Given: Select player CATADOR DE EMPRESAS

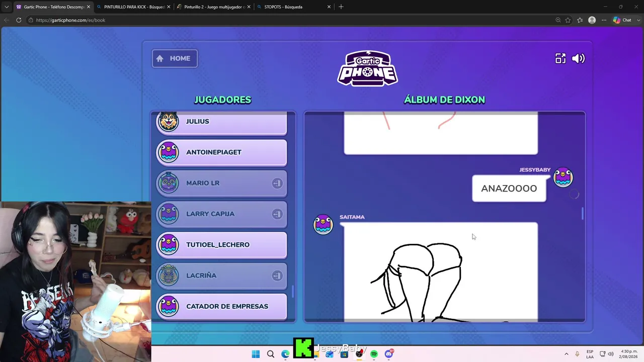Looking at the screenshot, I should click(x=221, y=306).
